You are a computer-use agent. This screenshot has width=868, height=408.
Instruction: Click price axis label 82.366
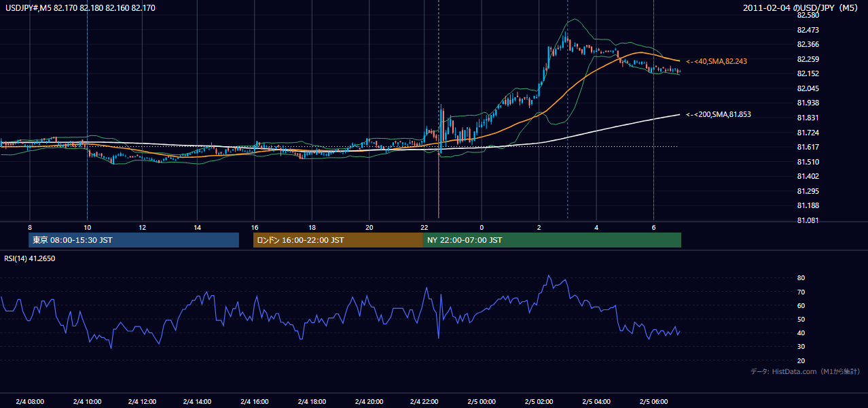click(x=808, y=44)
